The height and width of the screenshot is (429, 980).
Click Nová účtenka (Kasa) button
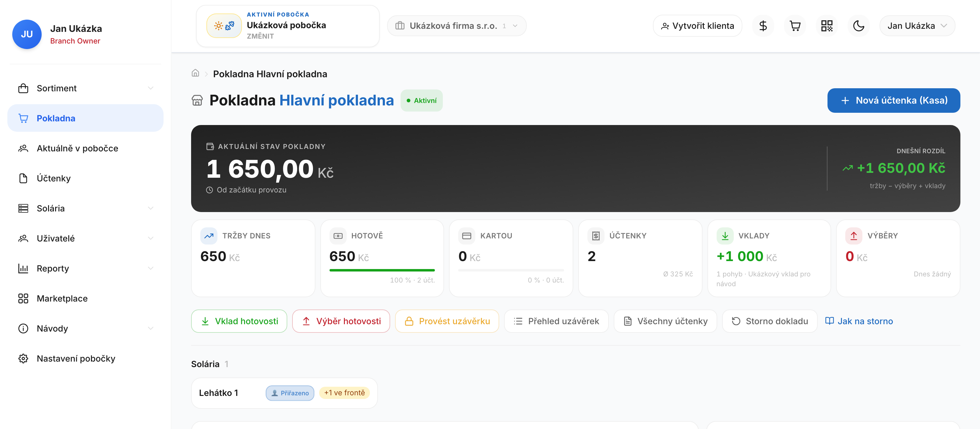click(x=893, y=101)
